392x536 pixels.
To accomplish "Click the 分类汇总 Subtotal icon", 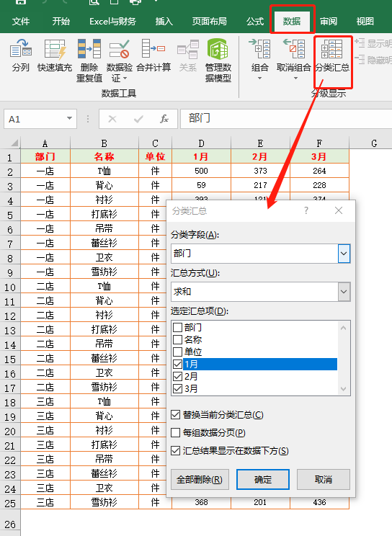I will (331, 49).
